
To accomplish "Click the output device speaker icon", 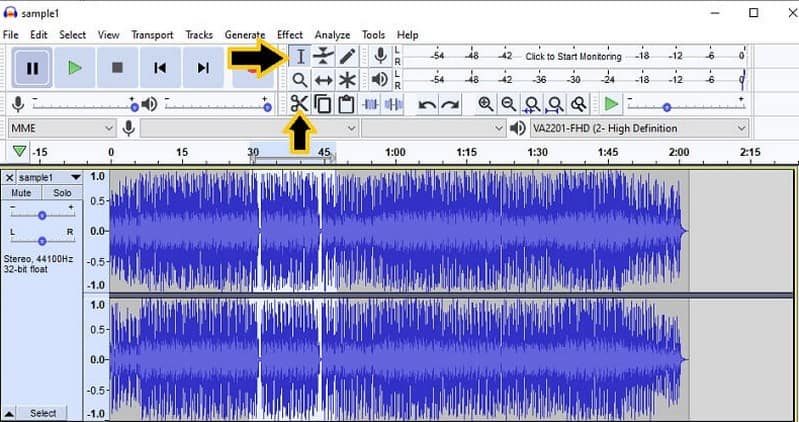I will [x=518, y=128].
